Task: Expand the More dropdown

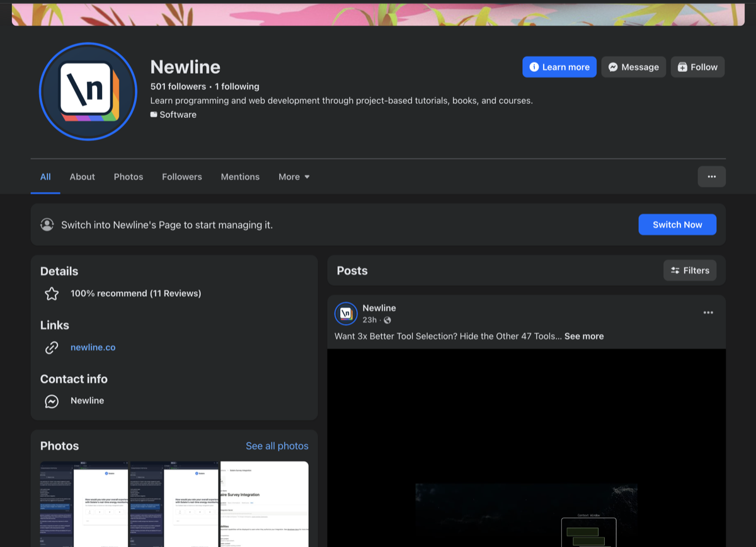Action: [x=294, y=176]
